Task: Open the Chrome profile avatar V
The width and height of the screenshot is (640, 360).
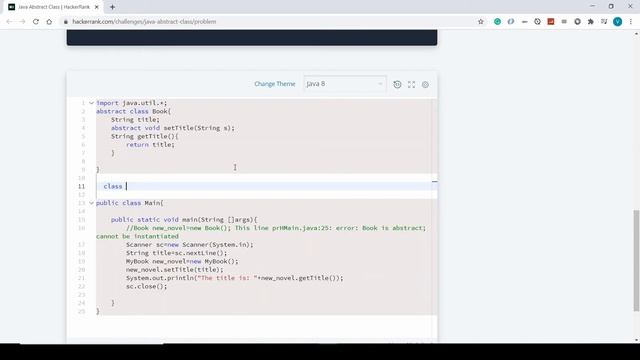Action: tap(617, 22)
